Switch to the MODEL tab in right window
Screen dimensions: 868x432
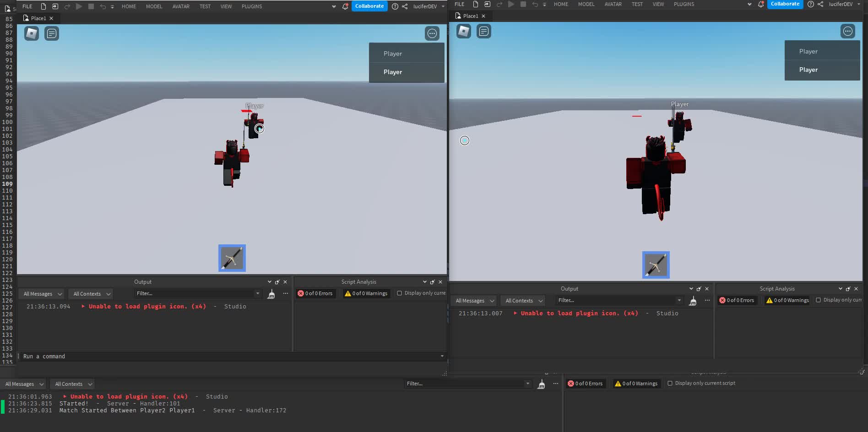[x=586, y=4]
